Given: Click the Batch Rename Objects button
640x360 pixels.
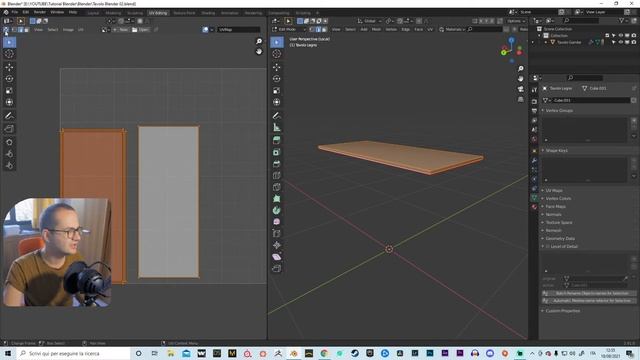Looking at the screenshot, I should [589, 293].
